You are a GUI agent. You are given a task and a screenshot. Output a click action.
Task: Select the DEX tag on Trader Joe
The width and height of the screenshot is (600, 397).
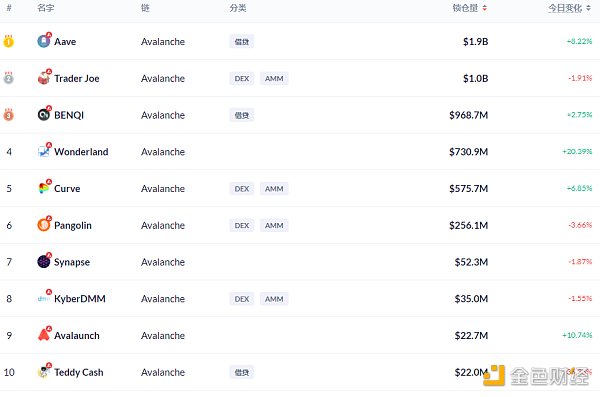[242, 78]
